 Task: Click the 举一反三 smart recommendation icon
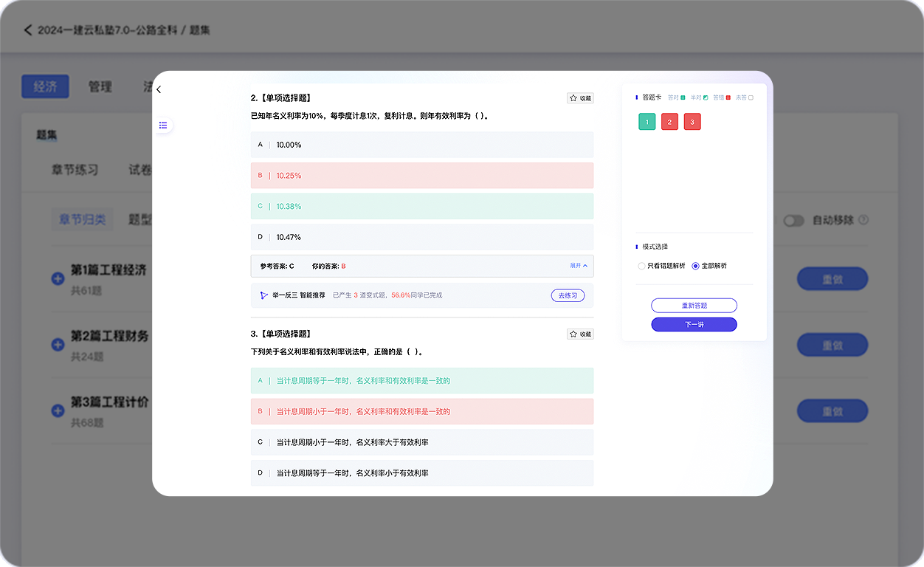point(263,295)
